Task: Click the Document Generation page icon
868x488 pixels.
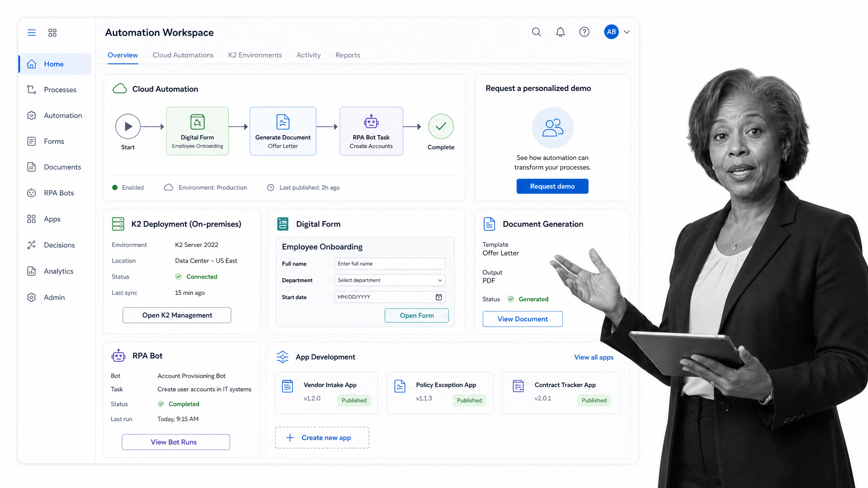Action: pyautogui.click(x=489, y=224)
